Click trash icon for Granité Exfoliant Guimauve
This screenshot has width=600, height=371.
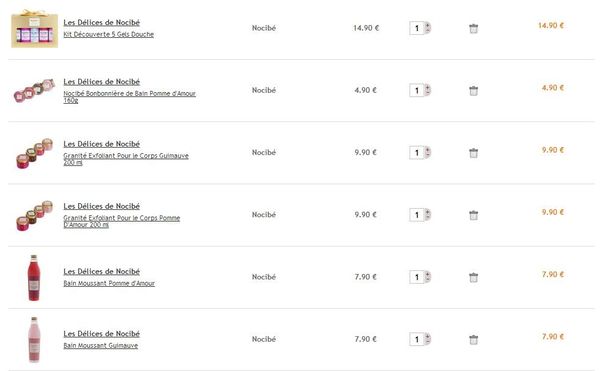(x=473, y=153)
